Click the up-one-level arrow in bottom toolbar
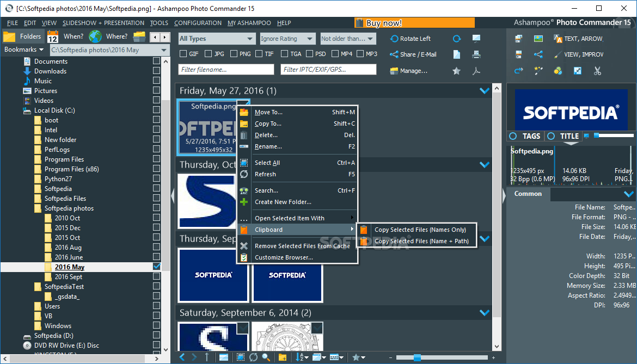The width and height of the screenshot is (637, 364). coord(207,357)
